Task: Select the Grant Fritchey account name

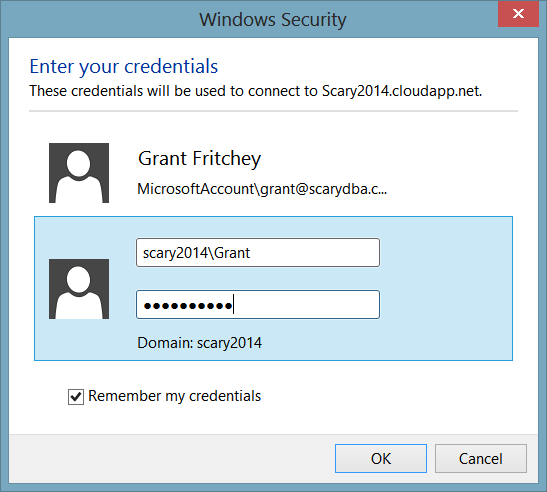Action: click(x=200, y=159)
